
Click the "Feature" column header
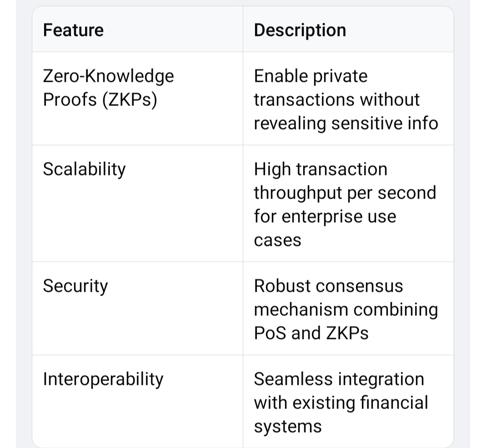coord(73,30)
